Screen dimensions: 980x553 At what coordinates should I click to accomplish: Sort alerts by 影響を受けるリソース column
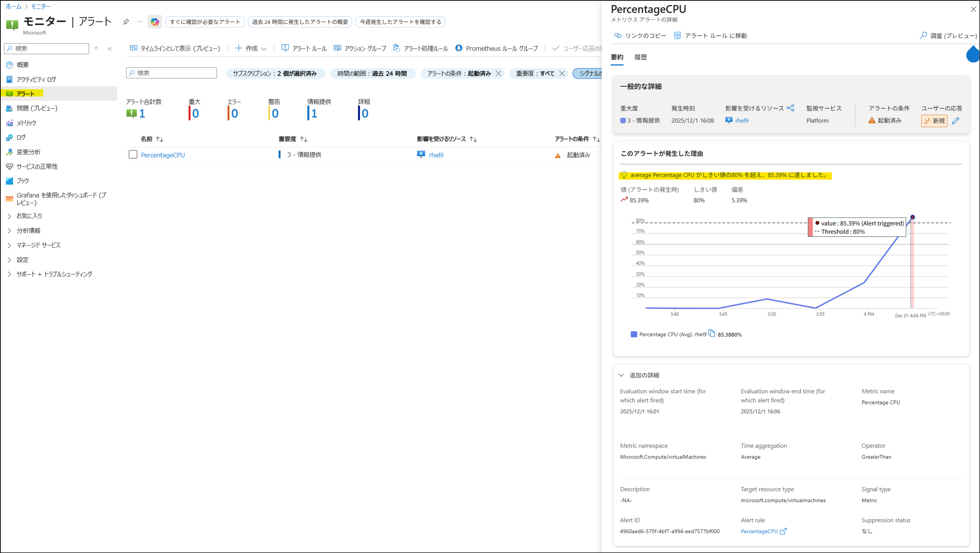point(447,139)
